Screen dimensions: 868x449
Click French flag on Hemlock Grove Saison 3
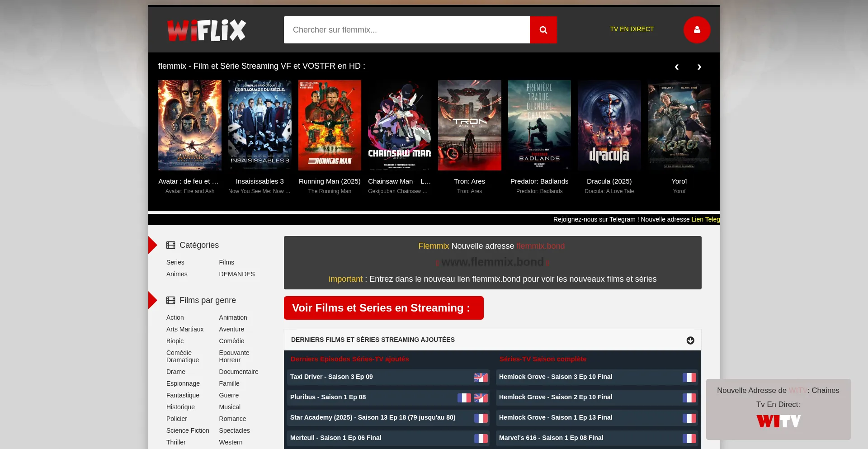tap(689, 378)
